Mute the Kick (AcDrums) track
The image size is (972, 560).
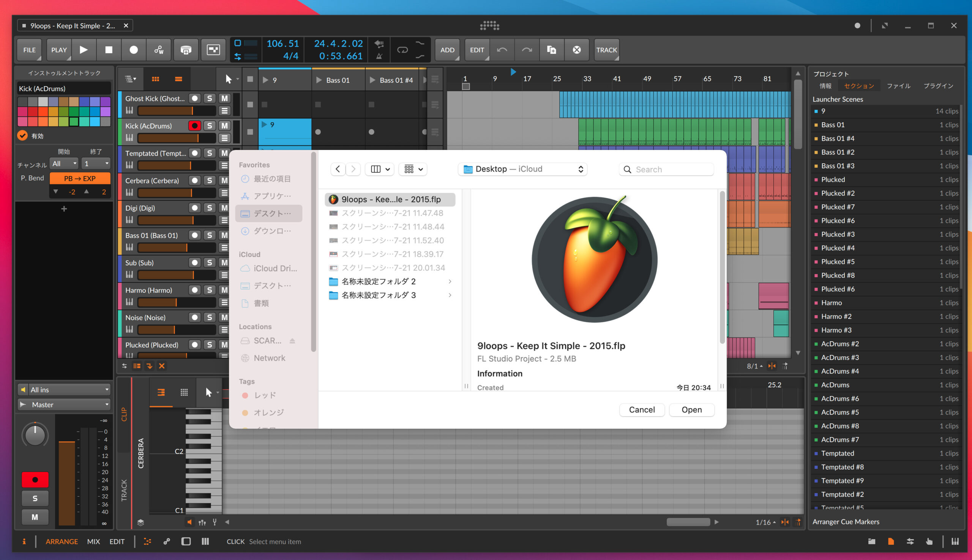tap(224, 125)
